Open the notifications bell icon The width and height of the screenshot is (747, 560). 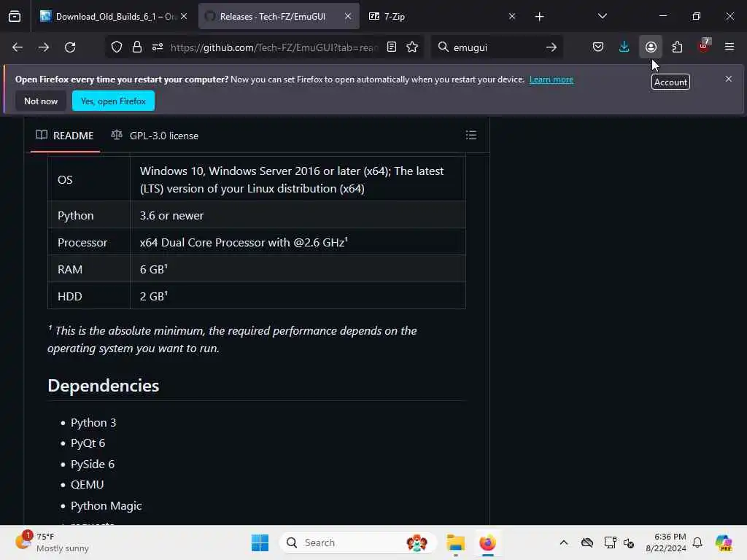click(x=697, y=542)
